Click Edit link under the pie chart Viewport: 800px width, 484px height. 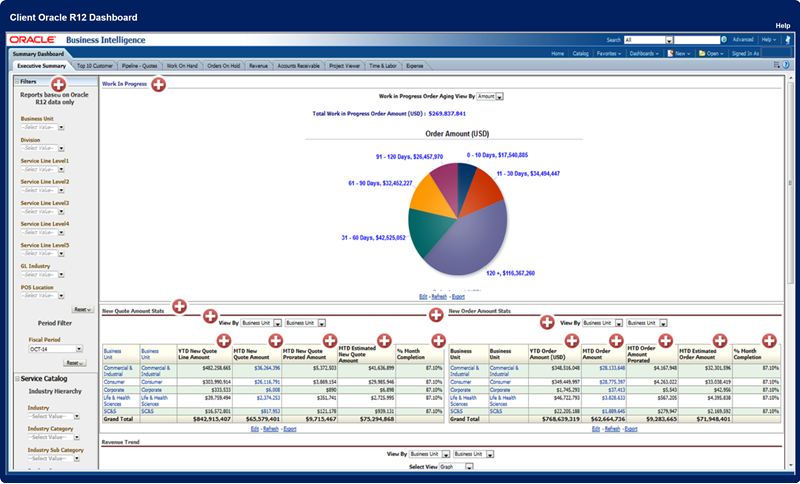423,296
